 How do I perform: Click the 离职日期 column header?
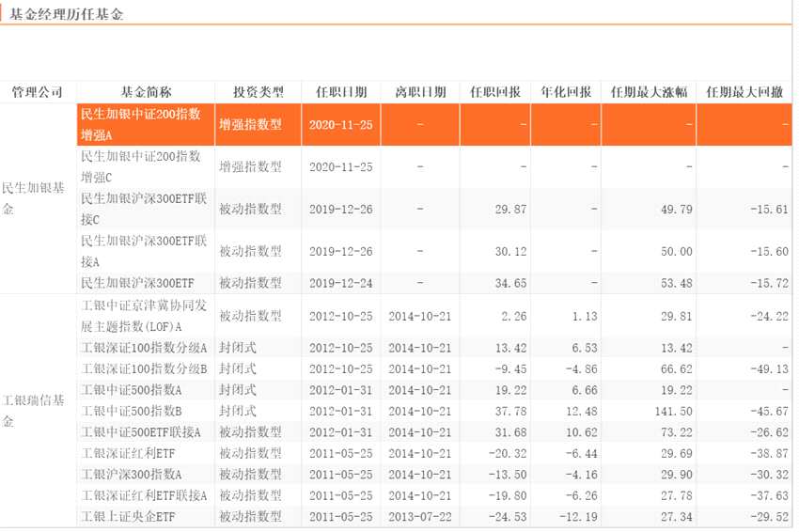tap(420, 92)
